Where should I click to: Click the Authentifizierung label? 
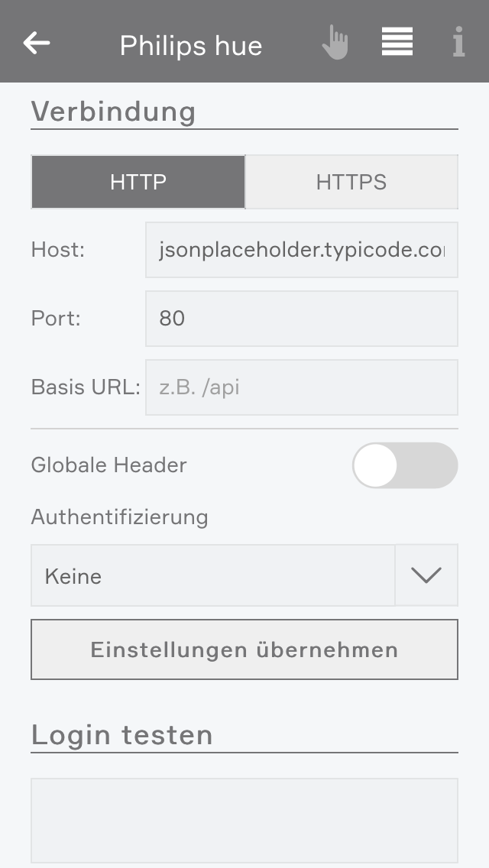(x=120, y=517)
